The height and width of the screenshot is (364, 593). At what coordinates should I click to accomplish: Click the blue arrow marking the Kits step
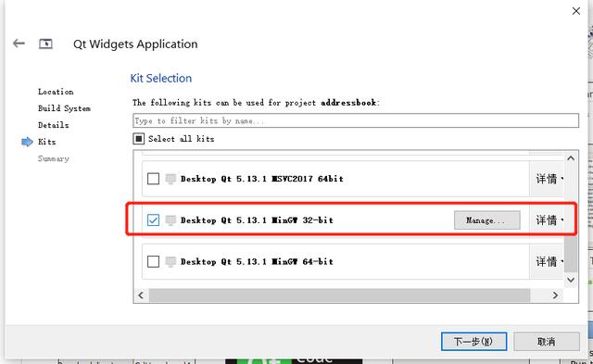[27, 142]
